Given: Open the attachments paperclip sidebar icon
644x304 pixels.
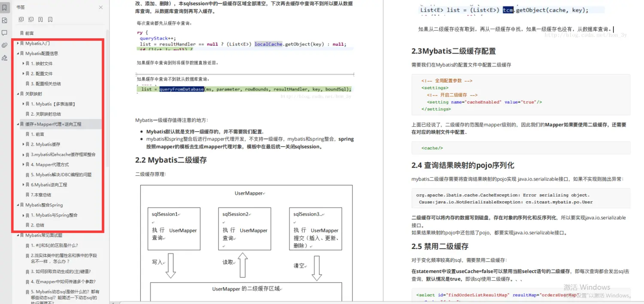Looking at the screenshot, I should 4,45.
